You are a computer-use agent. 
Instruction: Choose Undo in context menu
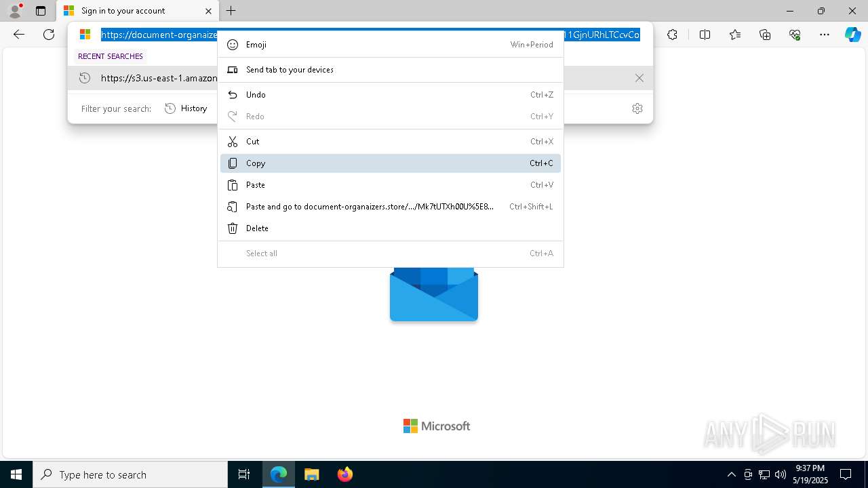click(x=391, y=95)
